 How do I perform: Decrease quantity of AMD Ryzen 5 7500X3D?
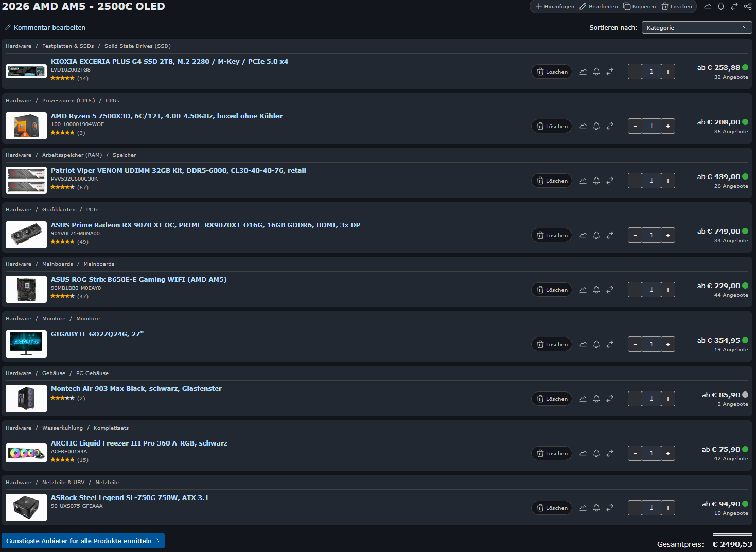pos(635,126)
